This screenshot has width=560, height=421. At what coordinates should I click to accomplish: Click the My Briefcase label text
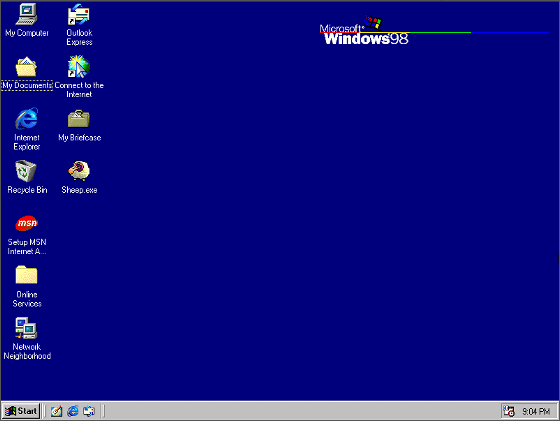(80, 138)
